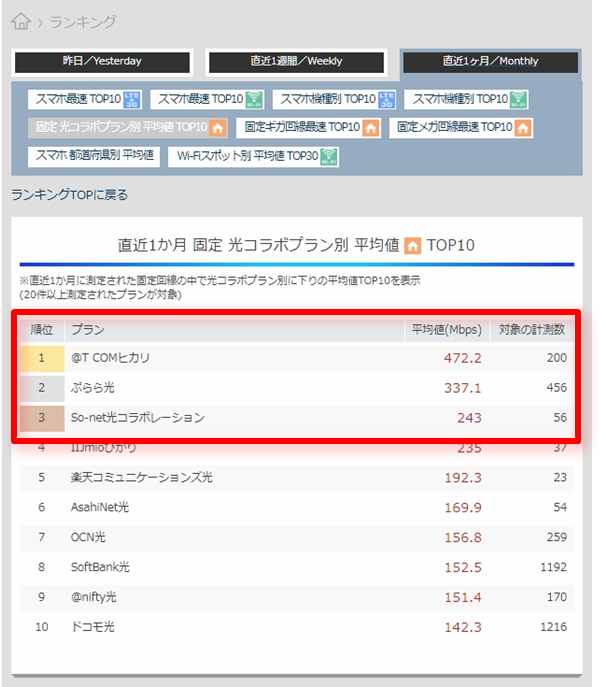Open 固定メガ回線最速 TOP10 ranking
Viewport: 601px width, 687px height.
coord(461,128)
